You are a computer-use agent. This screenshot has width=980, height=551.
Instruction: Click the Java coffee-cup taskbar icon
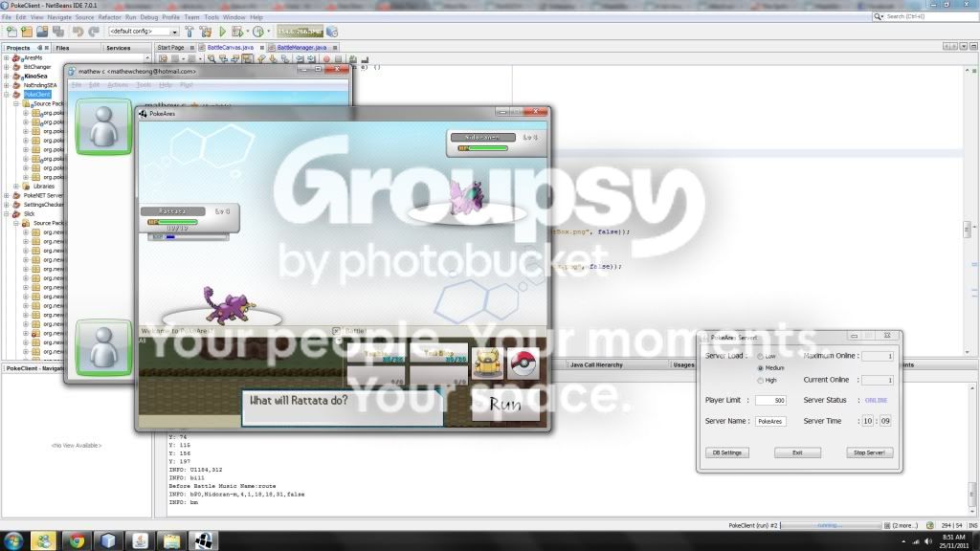[x=140, y=541]
